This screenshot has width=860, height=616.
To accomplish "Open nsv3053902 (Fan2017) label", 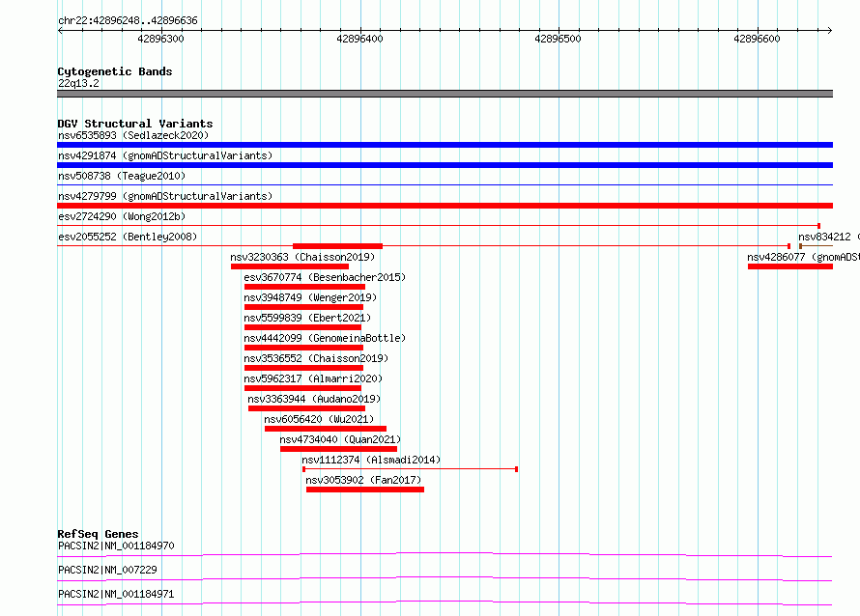I will pos(363,480).
